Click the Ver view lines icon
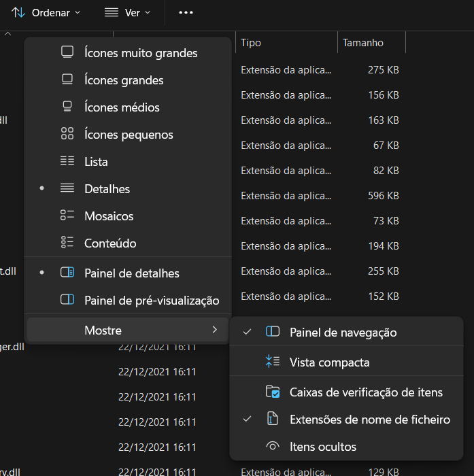474x476 pixels. [112, 12]
